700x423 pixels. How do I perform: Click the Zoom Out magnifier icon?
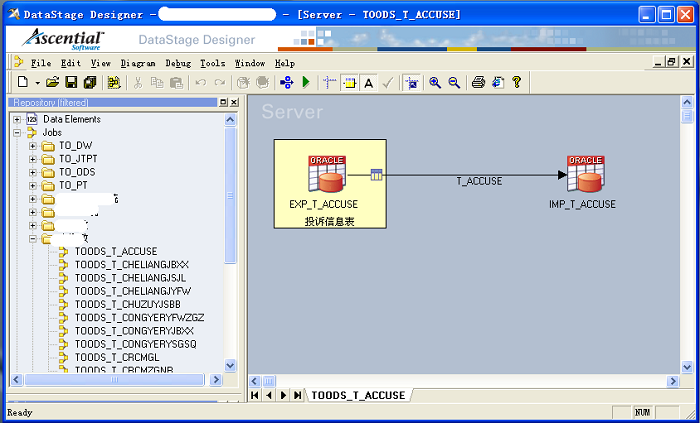pyautogui.click(x=454, y=83)
